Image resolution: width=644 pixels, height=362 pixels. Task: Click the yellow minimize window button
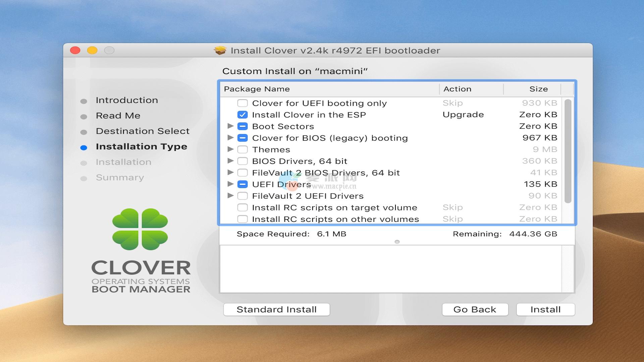pyautogui.click(x=92, y=50)
